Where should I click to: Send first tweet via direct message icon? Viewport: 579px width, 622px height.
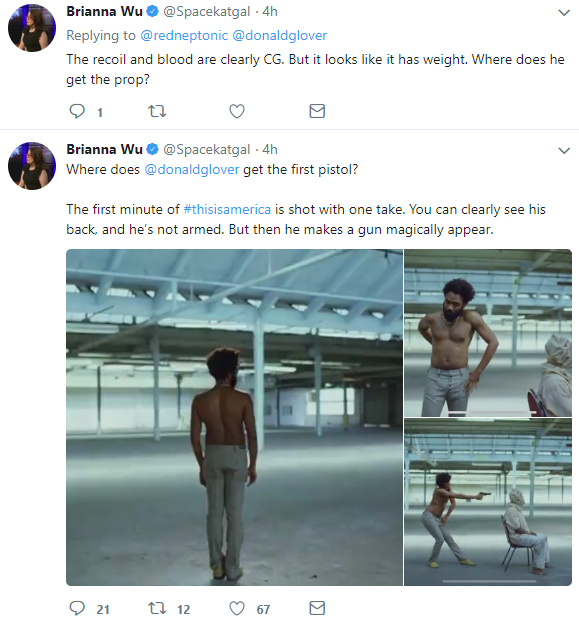click(317, 111)
